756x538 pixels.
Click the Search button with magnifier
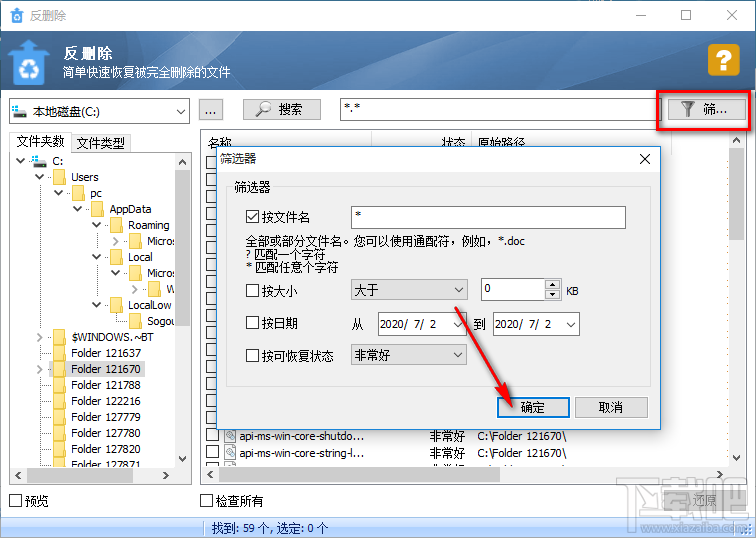(282, 109)
